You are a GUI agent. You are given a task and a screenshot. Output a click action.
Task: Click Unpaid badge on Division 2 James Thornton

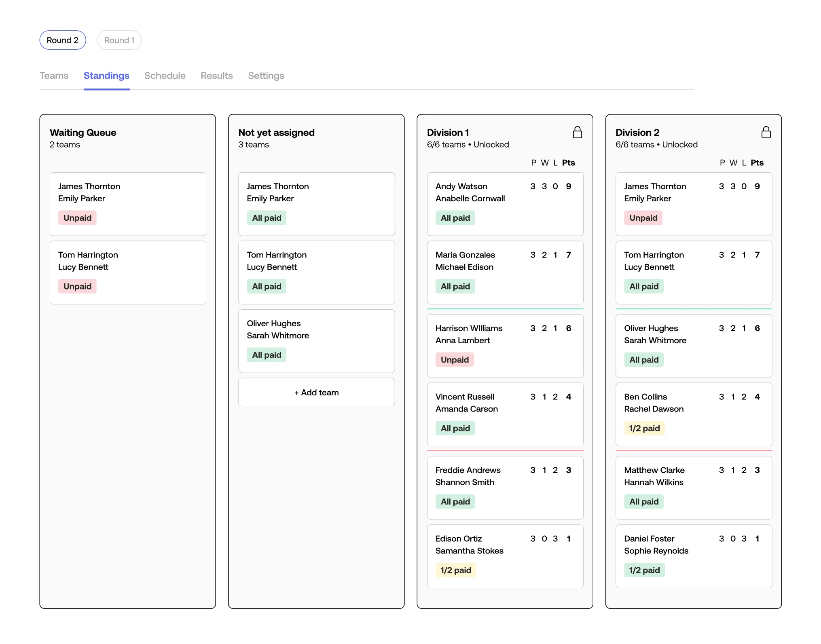pyautogui.click(x=643, y=218)
